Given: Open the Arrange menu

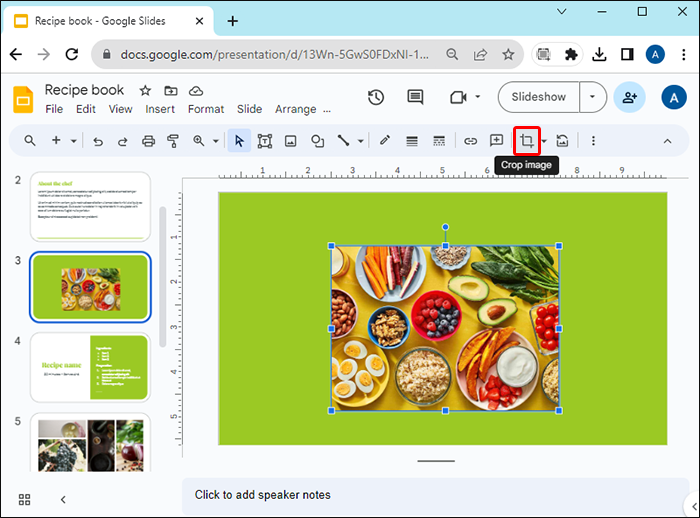Looking at the screenshot, I should point(296,109).
